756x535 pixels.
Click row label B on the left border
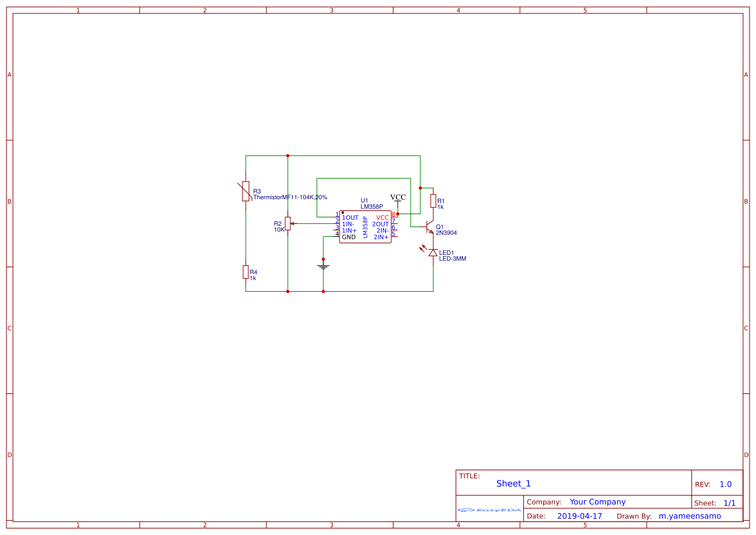click(8, 201)
